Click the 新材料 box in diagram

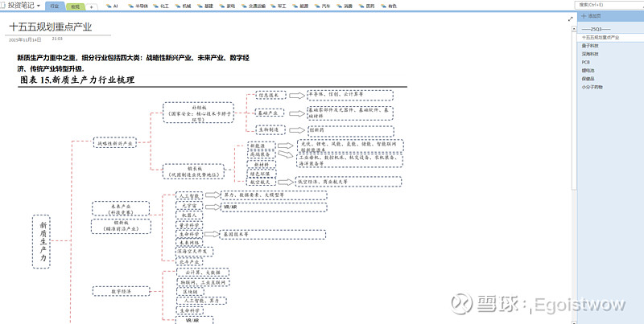[x=261, y=165]
